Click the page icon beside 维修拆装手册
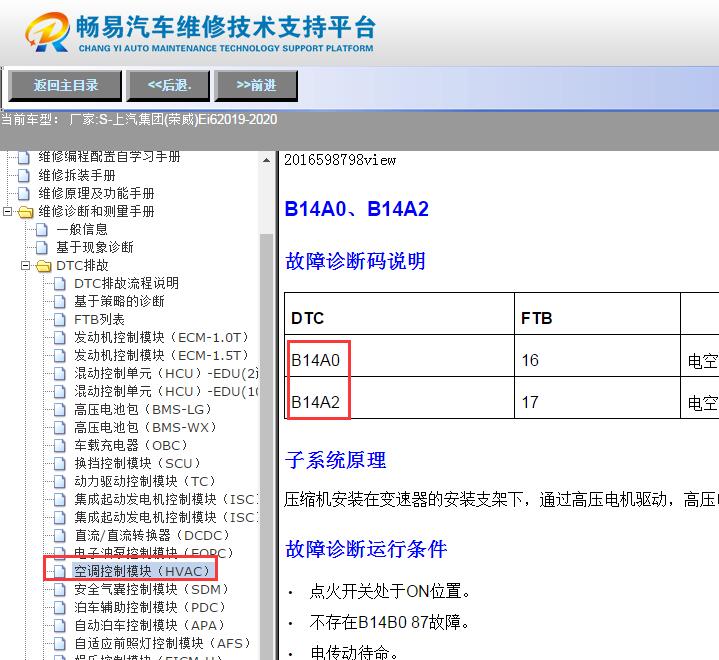The image size is (719, 660). (24, 176)
